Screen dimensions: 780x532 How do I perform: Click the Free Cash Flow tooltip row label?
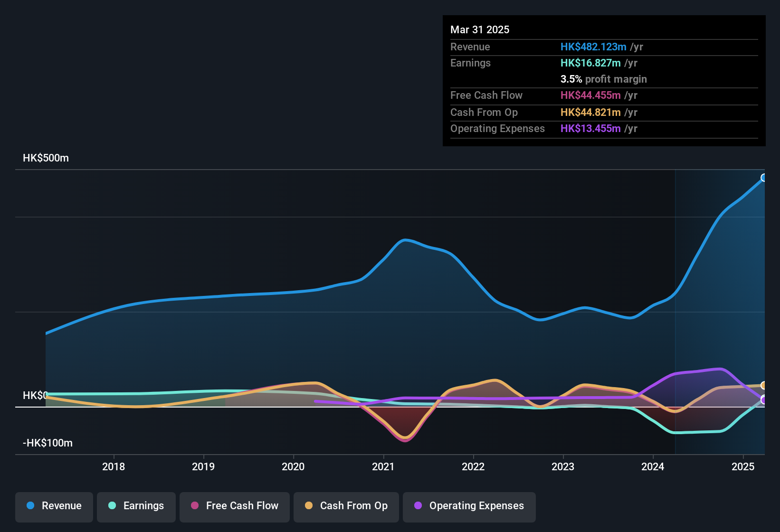[486, 95]
